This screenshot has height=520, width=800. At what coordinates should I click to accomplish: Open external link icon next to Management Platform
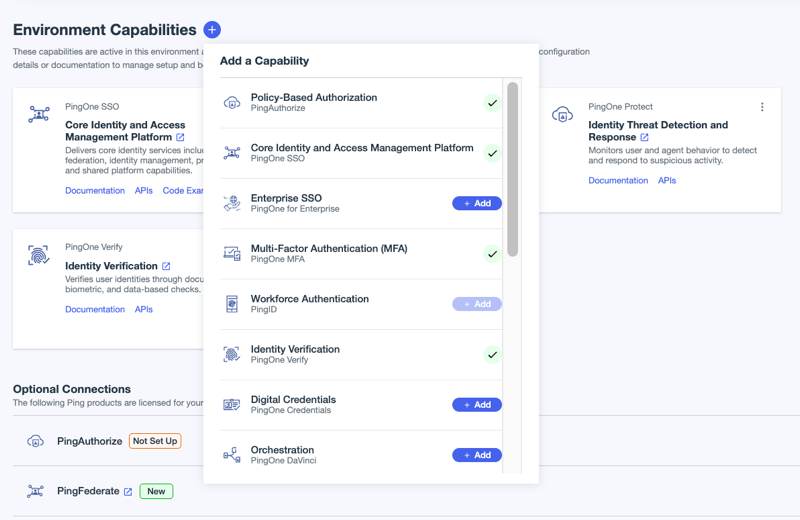click(180, 137)
